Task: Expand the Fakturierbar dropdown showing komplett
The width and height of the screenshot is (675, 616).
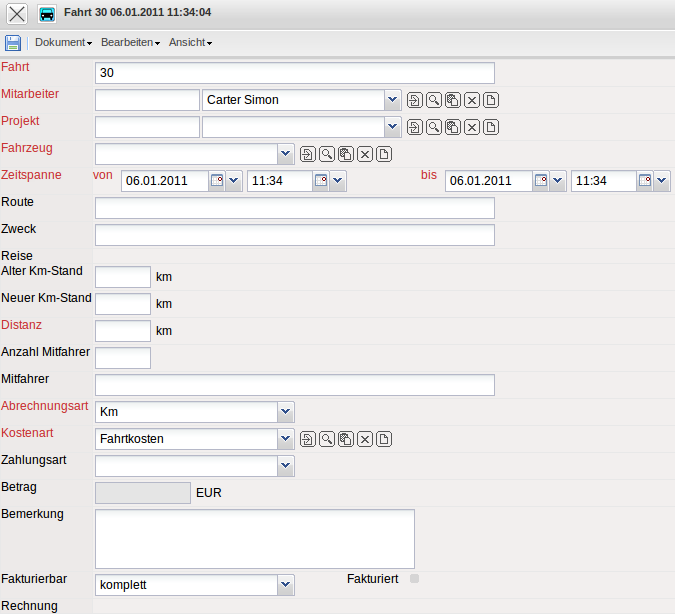Action: pos(285,585)
